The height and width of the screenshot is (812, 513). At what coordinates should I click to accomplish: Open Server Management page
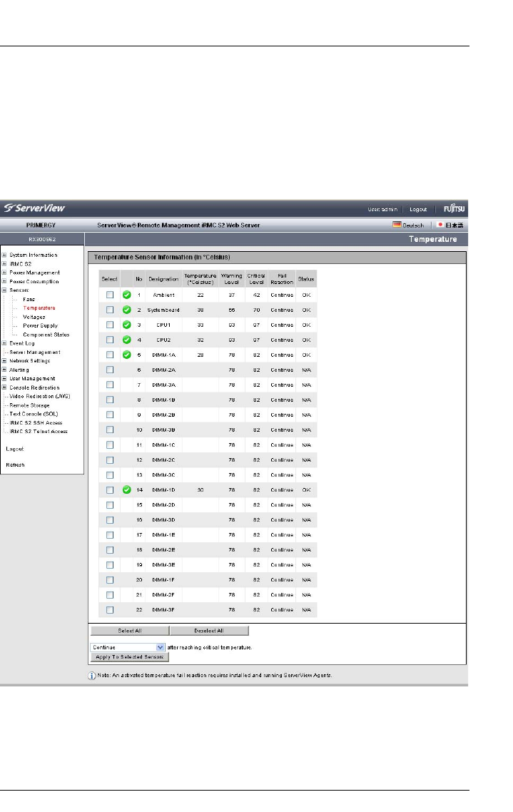[35, 352]
